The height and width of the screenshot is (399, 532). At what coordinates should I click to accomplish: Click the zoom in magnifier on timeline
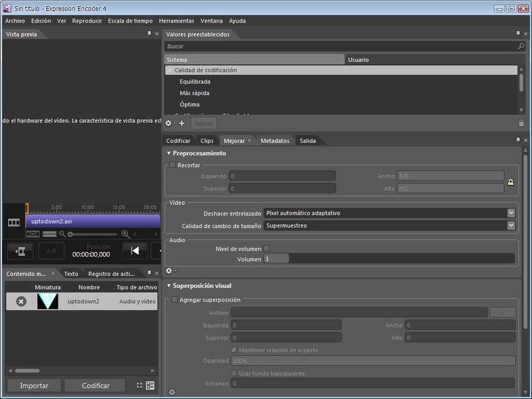126,234
